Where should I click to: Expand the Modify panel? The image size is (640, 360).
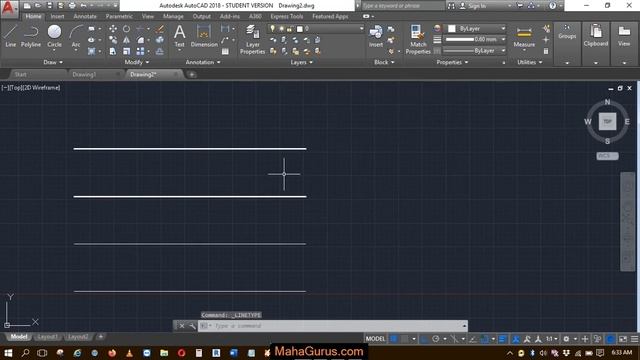[x=137, y=62]
